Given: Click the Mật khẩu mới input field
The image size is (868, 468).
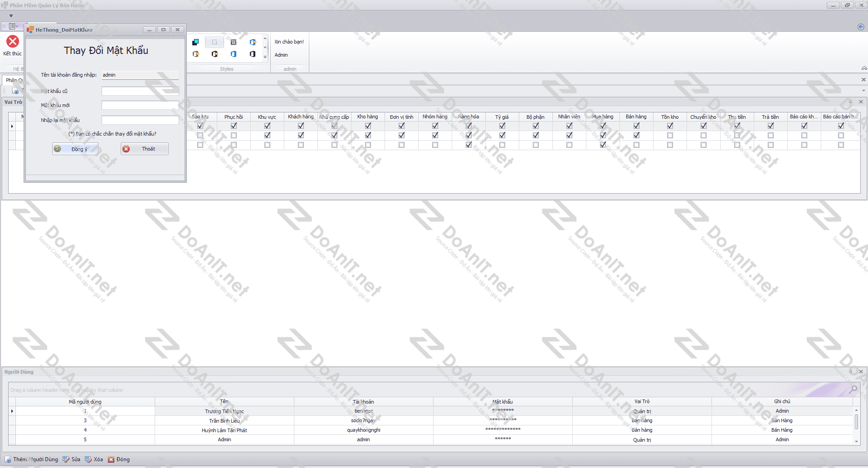Looking at the screenshot, I should click(140, 105).
